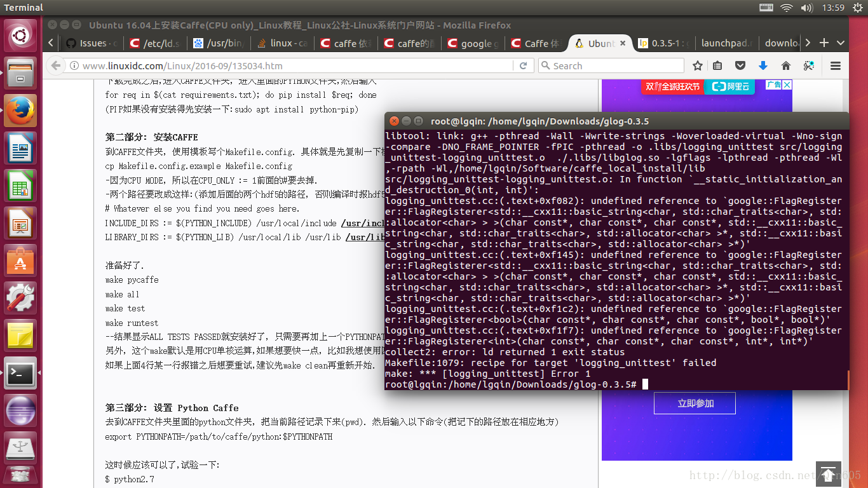The image size is (868, 488).
Task: Go back to previous page in Firefox
Action: [56, 65]
